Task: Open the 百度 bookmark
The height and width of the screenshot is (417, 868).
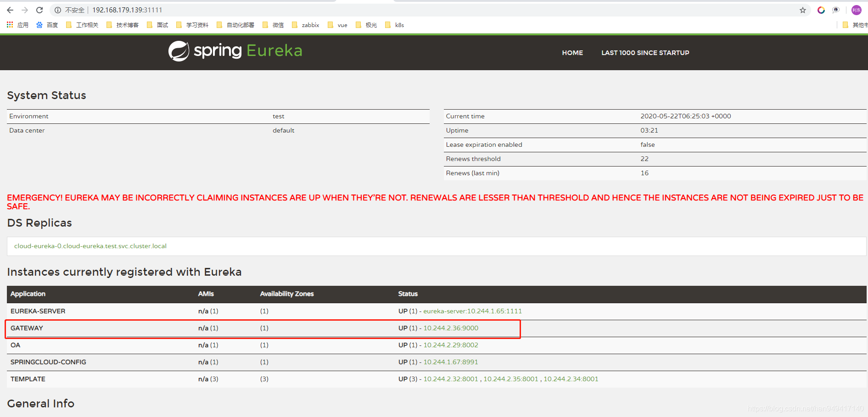Action: pos(47,25)
